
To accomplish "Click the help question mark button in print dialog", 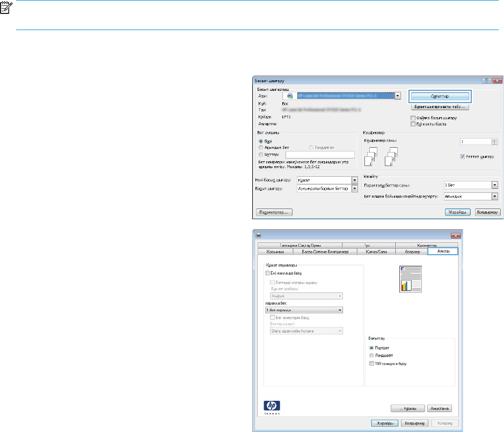I will tap(486, 81).
